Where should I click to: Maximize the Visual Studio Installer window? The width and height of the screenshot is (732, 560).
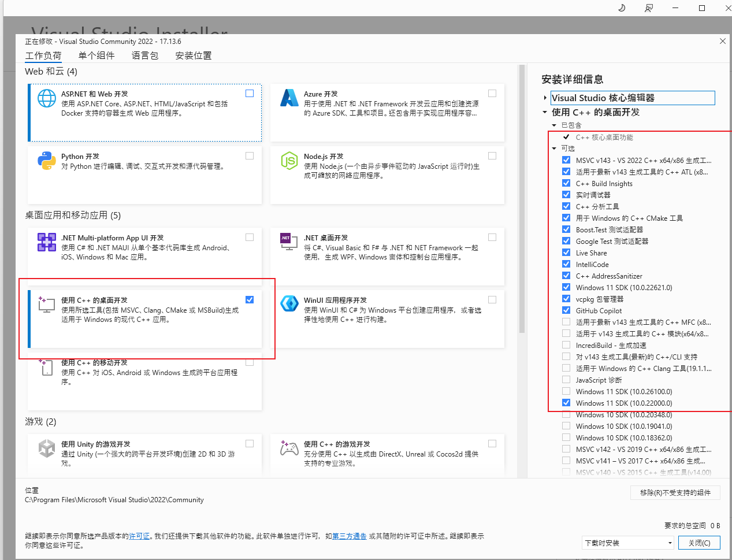click(702, 8)
